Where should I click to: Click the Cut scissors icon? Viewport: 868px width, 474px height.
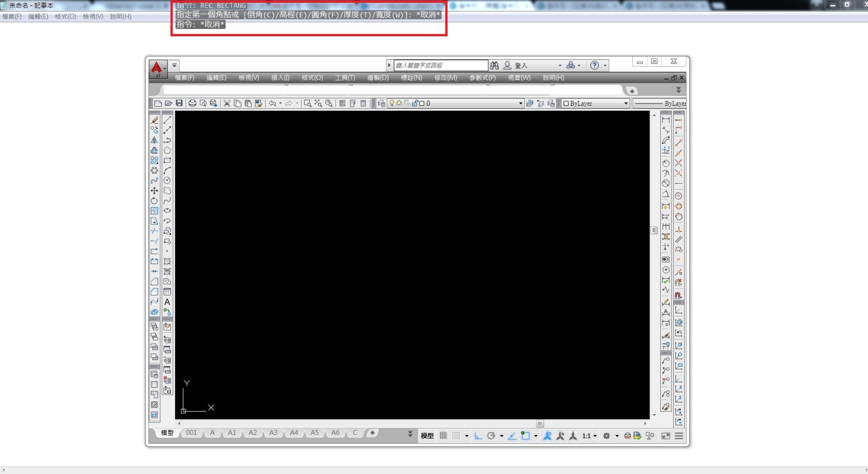227,103
